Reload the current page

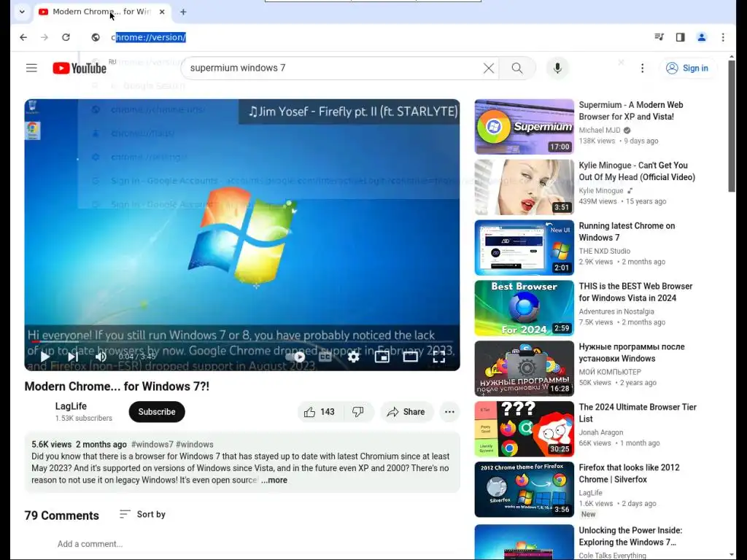tap(66, 37)
